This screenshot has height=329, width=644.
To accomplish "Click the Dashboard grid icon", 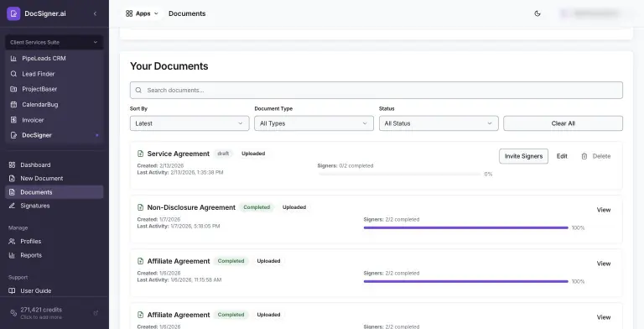I will click(12, 164).
